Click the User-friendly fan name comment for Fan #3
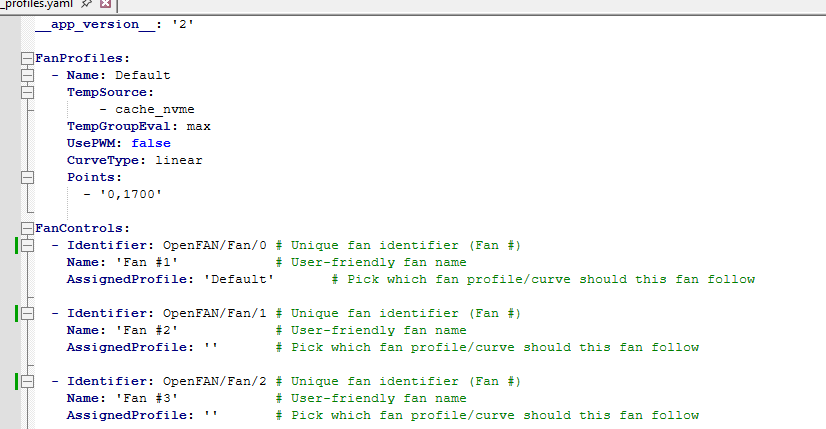Image resolution: width=826 pixels, height=429 pixels. [371, 398]
